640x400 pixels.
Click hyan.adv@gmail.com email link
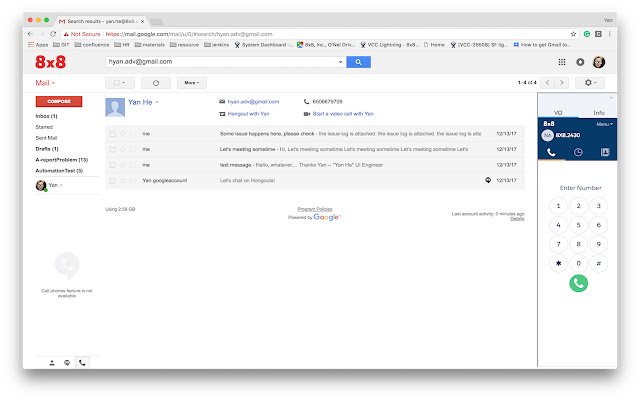click(x=253, y=102)
